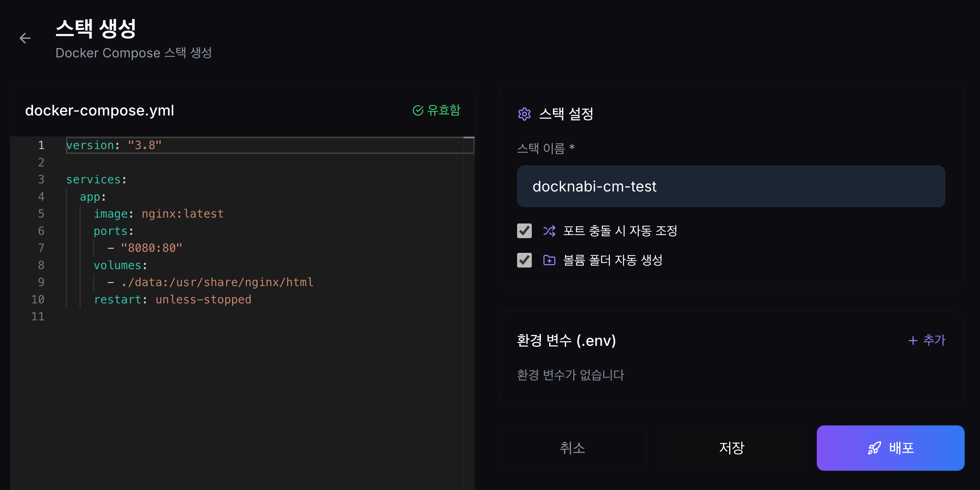Click the green 유효함 validation check icon
The height and width of the screenshot is (490, 980).
[x=418, y=111]
